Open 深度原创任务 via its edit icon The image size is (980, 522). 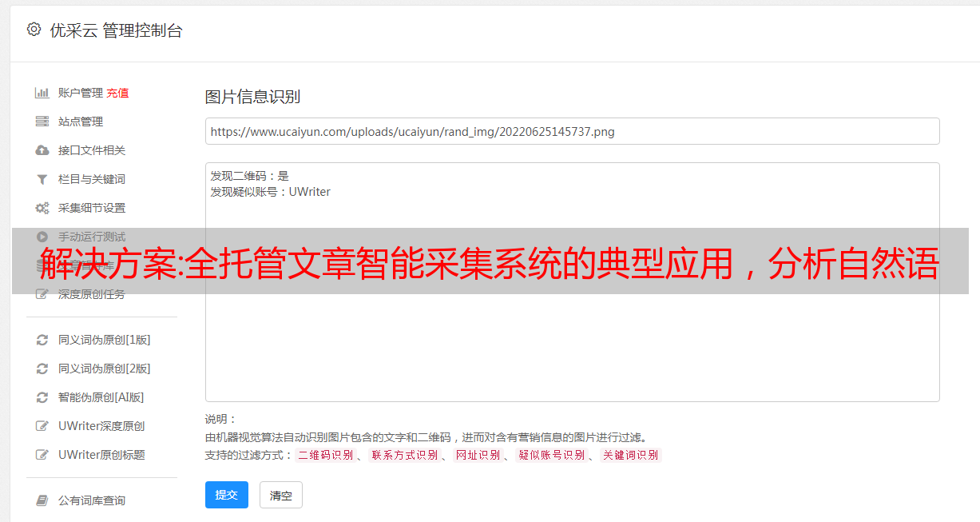coord(42,294)
